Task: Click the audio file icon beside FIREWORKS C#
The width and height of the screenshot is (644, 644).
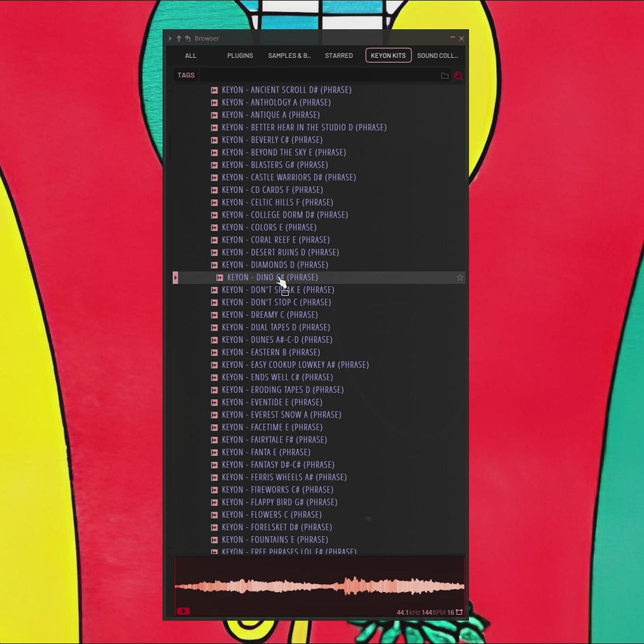Action: [214, 490]
